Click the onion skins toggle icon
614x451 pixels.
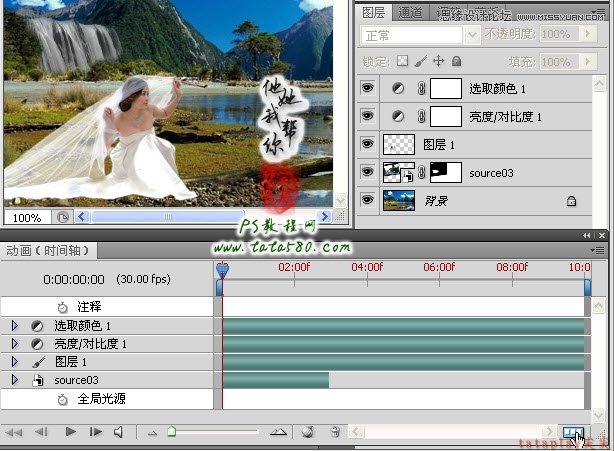308,432
